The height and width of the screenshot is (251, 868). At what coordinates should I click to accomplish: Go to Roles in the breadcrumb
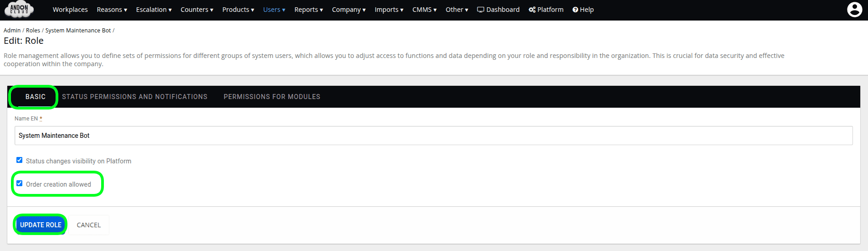click(x=33, y=31)
